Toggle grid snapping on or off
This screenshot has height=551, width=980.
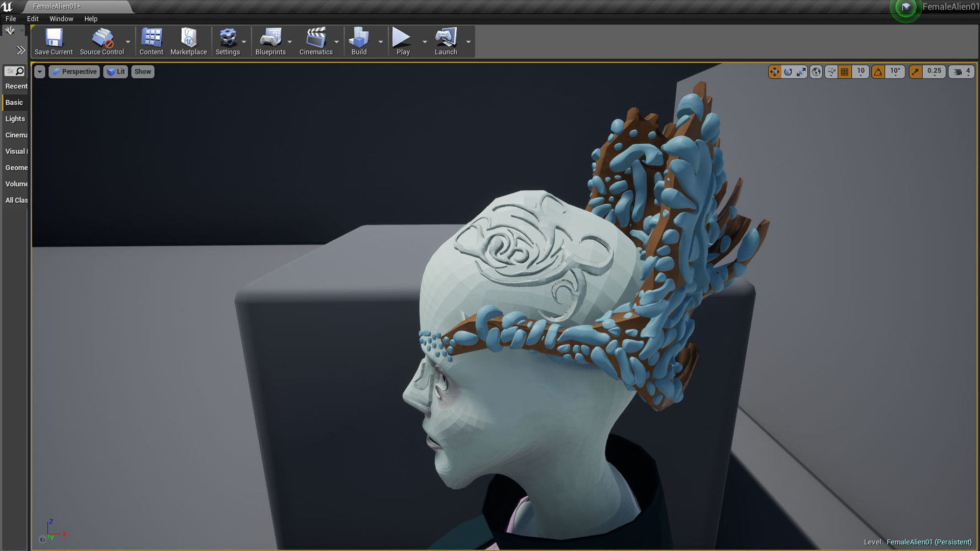(x=845, y=72)
